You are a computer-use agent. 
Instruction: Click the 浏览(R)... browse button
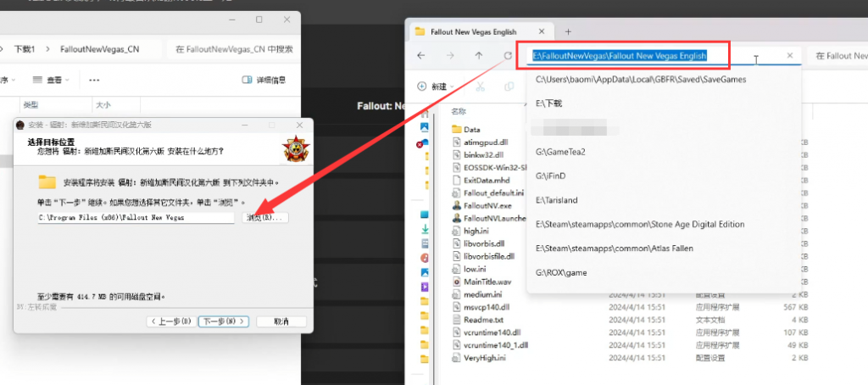pos(265,218)
